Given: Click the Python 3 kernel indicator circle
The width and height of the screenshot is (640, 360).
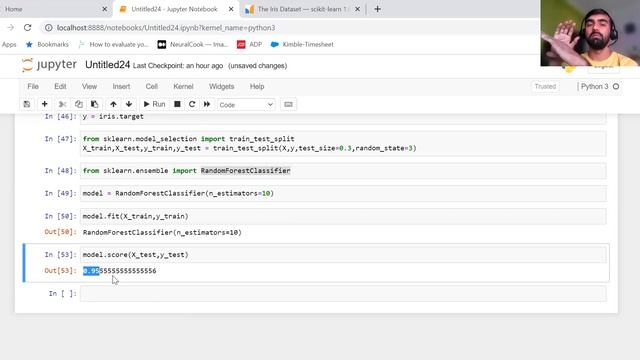Looking at the screenshot, I should [616, 87].
